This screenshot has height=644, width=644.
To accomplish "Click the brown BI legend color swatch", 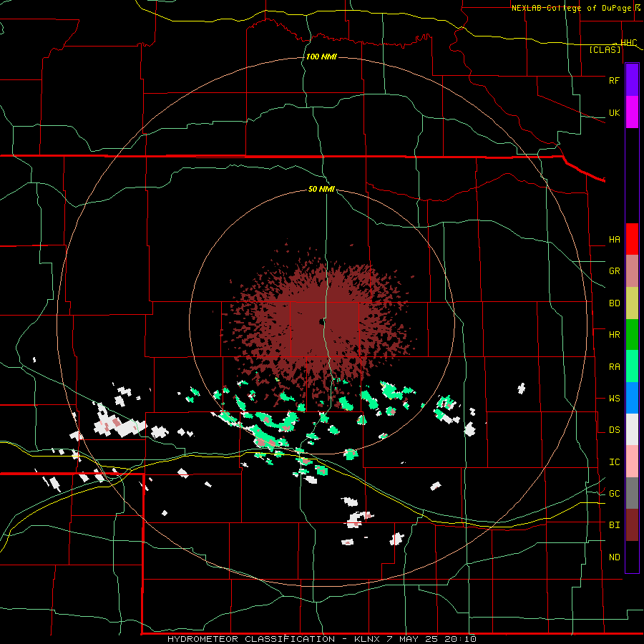I will tap(632, 525).
